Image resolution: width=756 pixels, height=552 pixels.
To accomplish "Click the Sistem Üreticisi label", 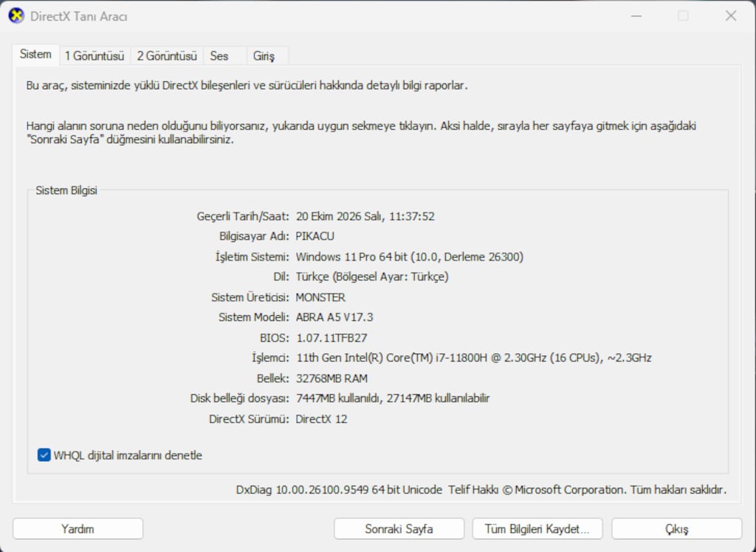I will point(250,297).
